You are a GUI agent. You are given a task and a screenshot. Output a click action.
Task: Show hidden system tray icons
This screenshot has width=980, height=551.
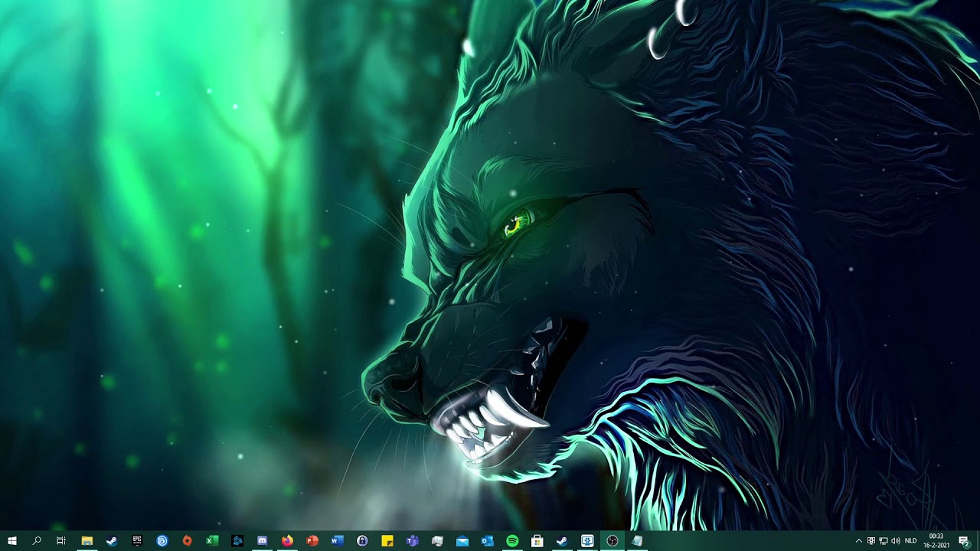pos(858,541)
